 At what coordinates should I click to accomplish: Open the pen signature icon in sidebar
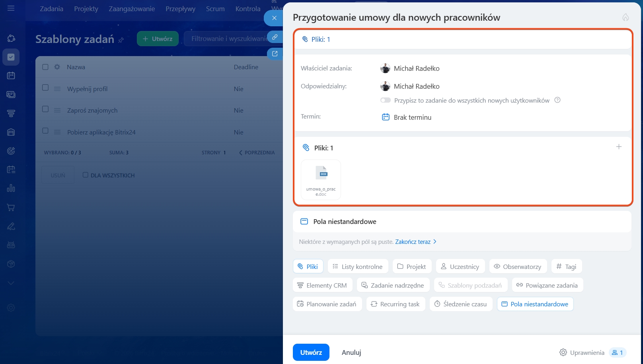click(11, 226)
